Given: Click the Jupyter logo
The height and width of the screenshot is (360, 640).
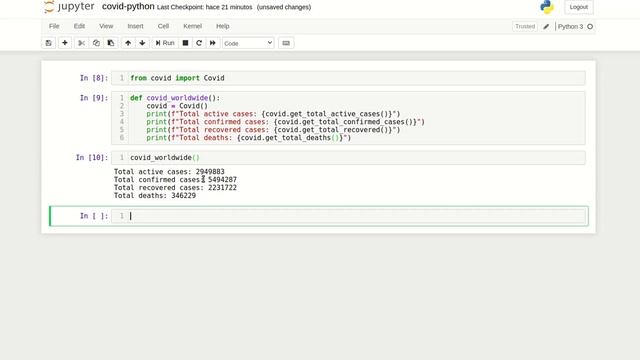Looking at the screenshot, I should point(69,7).
